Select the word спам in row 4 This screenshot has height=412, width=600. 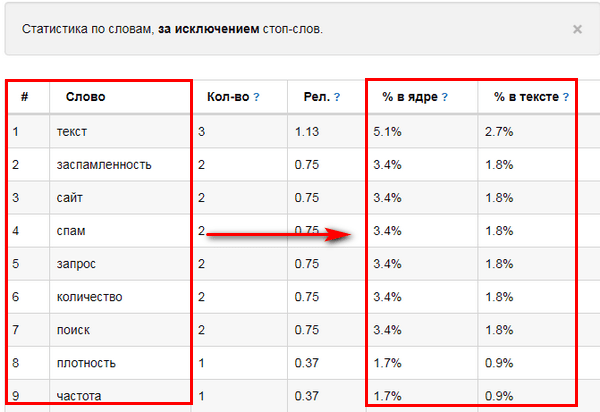[x=71, y=231]
